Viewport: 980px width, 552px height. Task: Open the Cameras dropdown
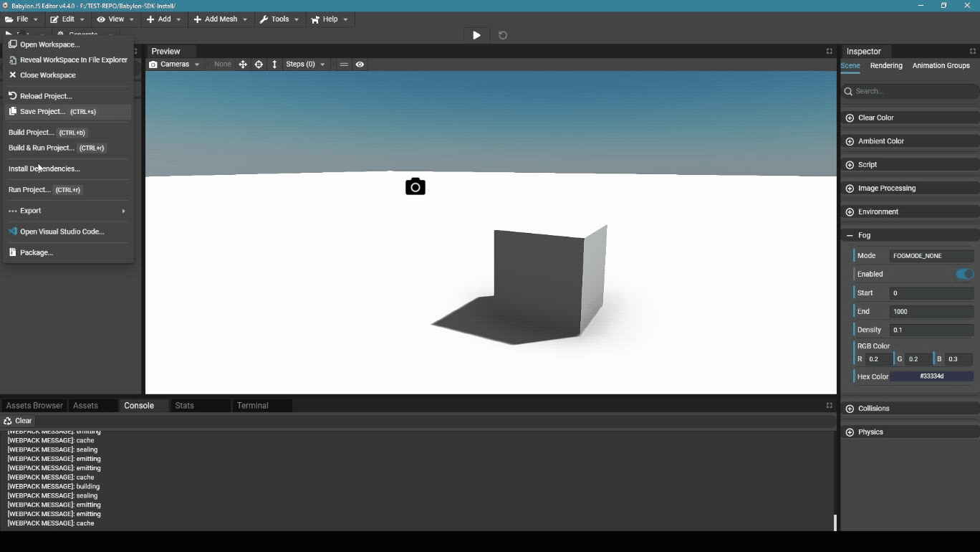point(174,65)
